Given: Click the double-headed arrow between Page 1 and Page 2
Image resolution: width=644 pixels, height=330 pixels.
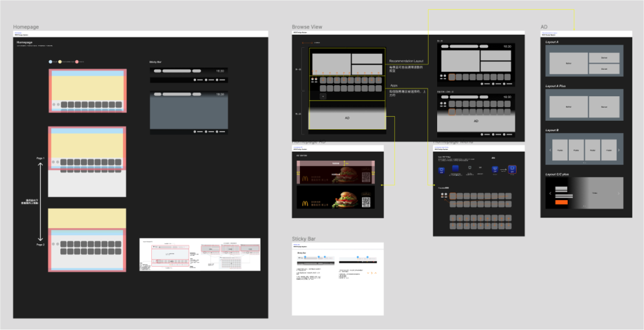Looking at the screenshot, I should pos(40,201).
